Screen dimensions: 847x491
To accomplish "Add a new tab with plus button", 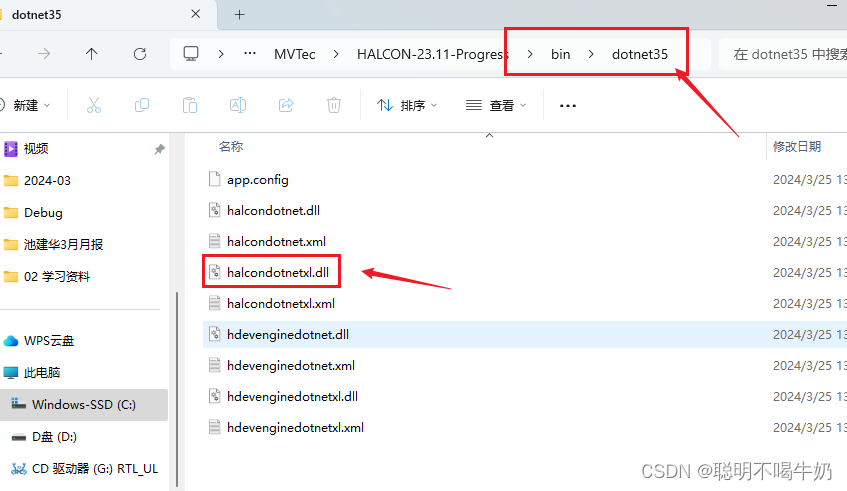I will click(239, 15).
